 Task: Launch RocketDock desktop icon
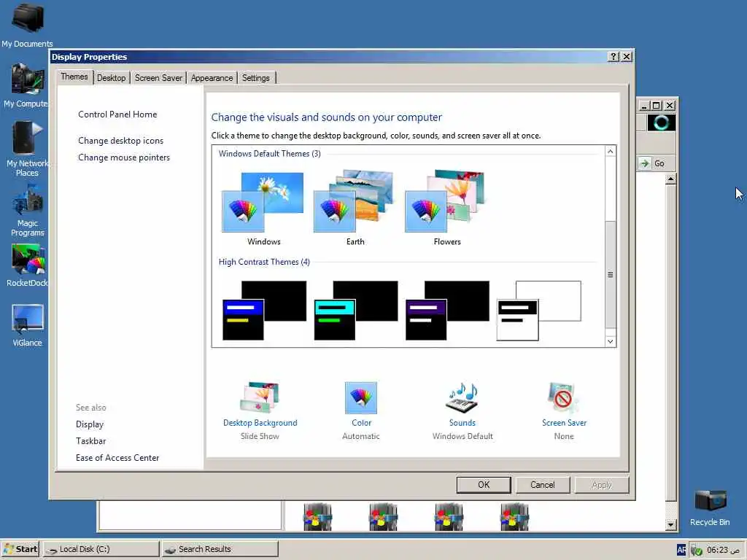[x=28, y=265]
